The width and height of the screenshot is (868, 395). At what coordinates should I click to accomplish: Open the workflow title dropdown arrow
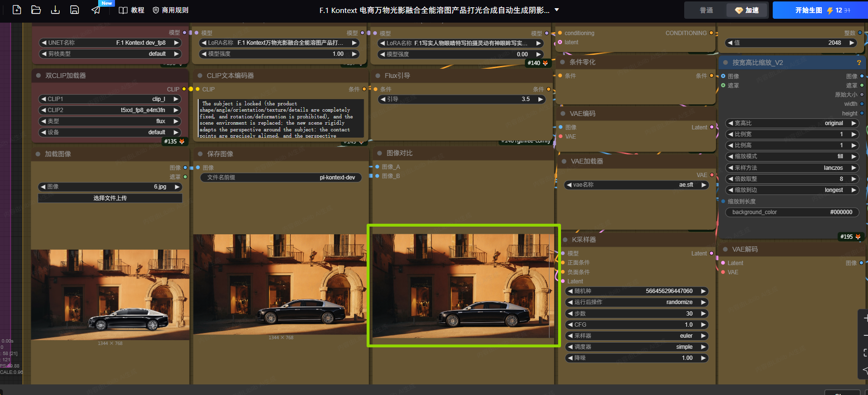(557, 10)
